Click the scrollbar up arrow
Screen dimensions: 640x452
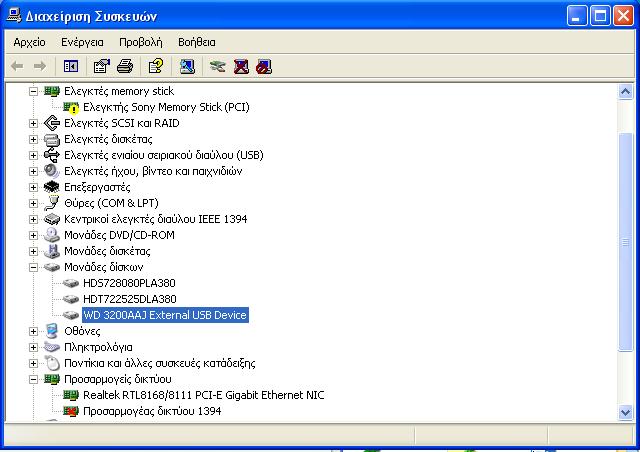coord(625,91)
